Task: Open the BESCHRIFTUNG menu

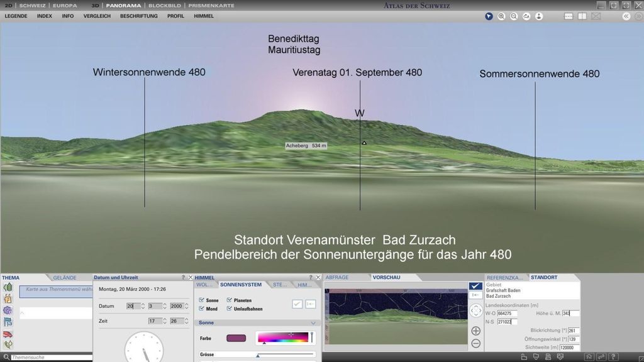Action: [x=139, y=16]
